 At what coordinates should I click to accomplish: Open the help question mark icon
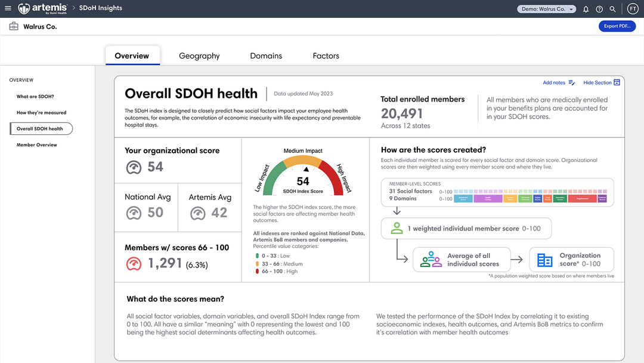click(600, 8)
